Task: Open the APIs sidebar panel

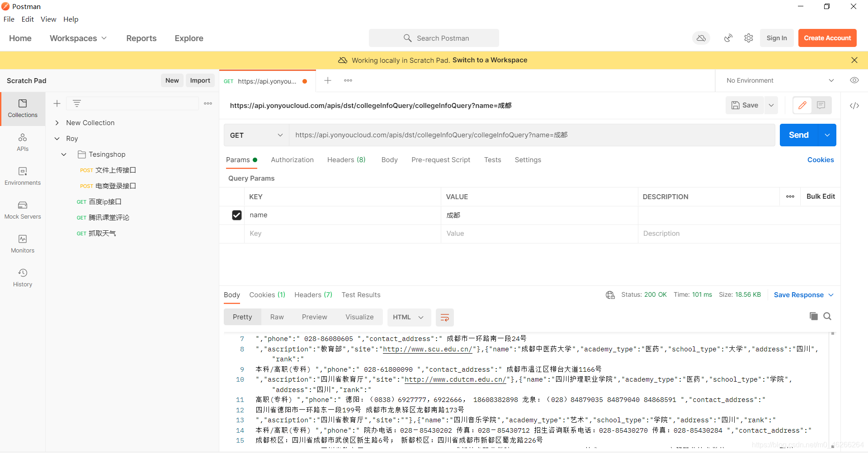Action: pyautogui.click(x=23, y=142)
